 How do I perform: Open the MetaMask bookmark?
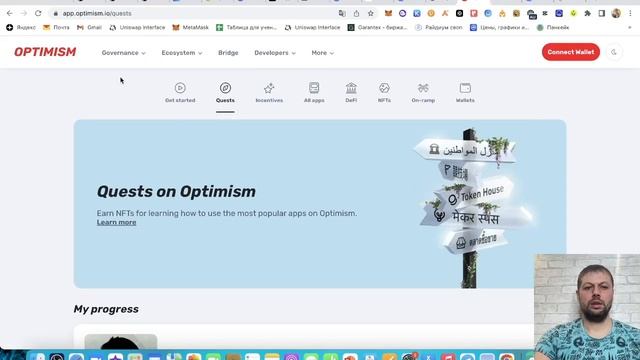pyautogui.click(x=190, y=27)
